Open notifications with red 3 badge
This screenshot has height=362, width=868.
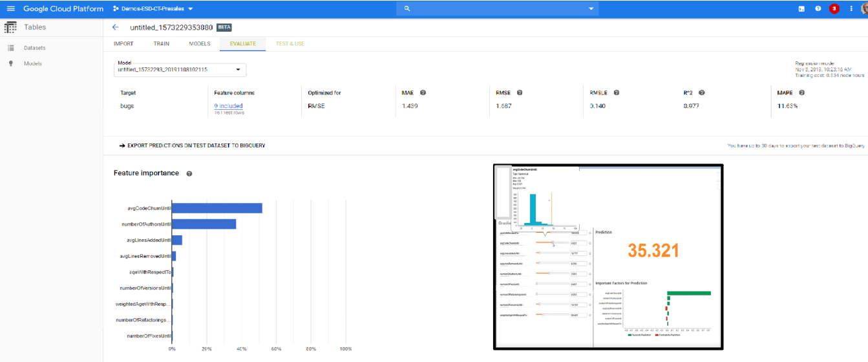point(834,9)
